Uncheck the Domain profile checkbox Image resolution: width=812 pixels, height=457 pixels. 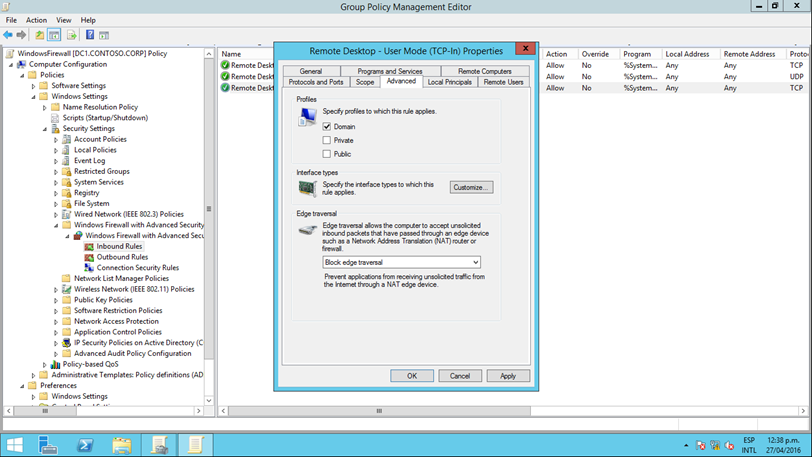point(326,126)
